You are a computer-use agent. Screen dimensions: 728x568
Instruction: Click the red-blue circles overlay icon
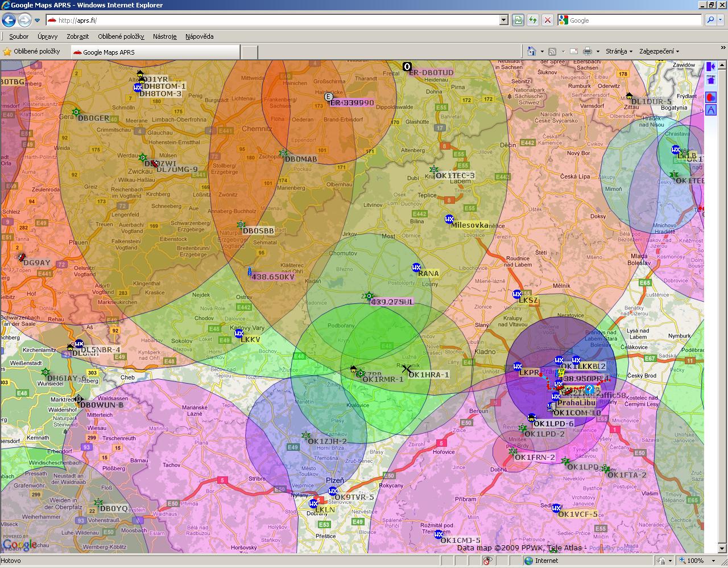(711, 97)
